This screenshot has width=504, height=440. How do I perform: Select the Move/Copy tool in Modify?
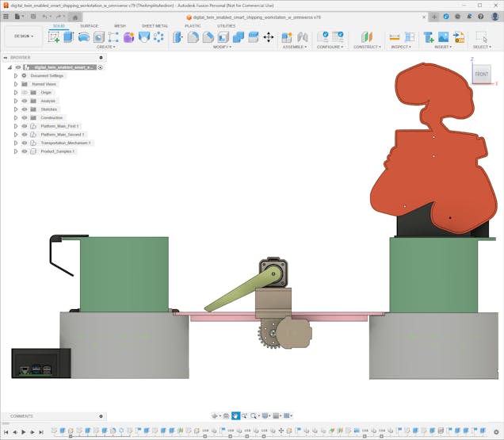[268, 37]
